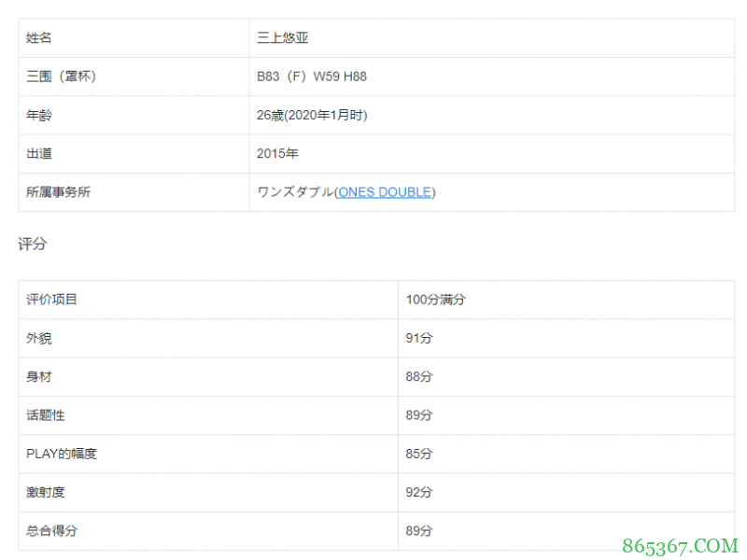The height and width of the screenshot is (560, 747).
Task: Select the 年龄 label cell
Action: coord(38,115)
